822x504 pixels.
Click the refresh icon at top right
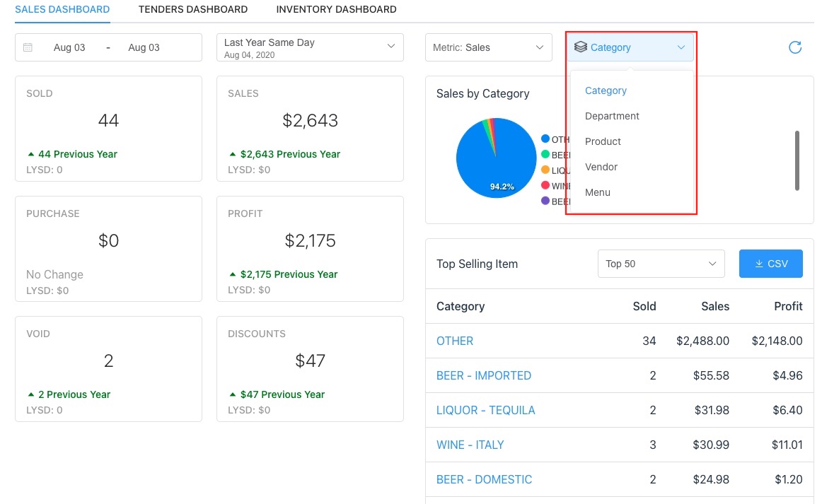pos(795,47)
